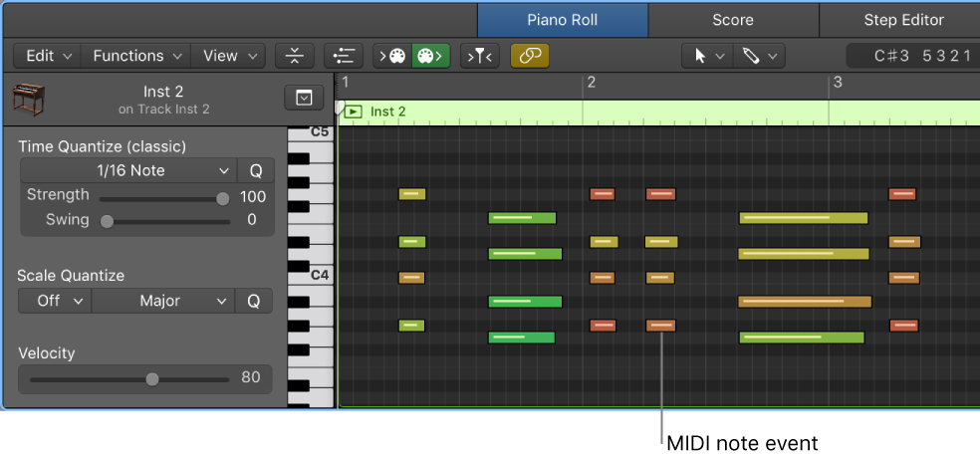The image size is (980, 460).
Task: Open the View menu
Action: [x=228, y=56]
